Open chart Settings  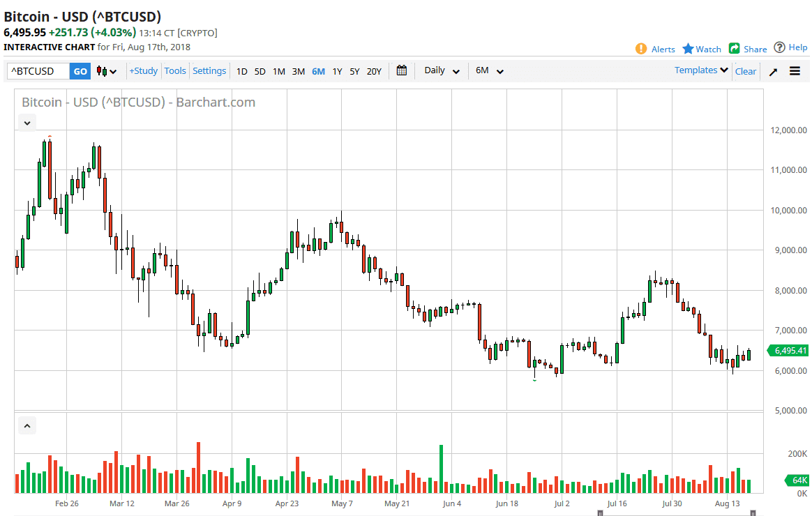209,70
